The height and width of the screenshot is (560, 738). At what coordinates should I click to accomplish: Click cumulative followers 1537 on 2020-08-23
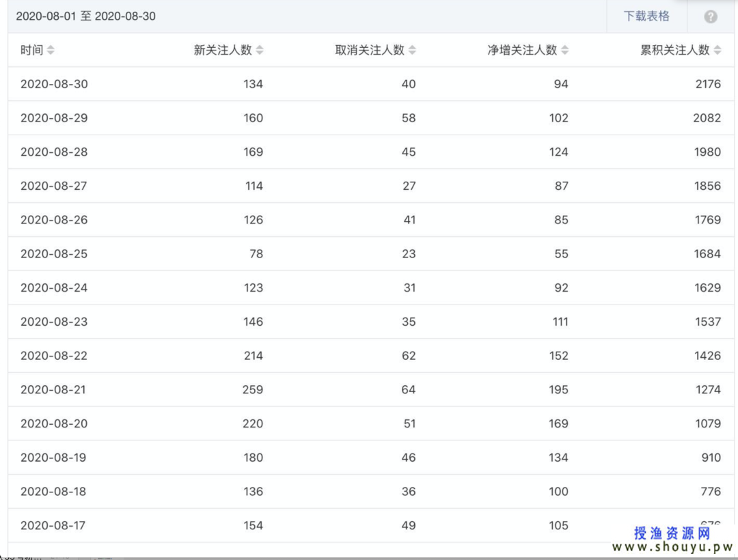707,322
